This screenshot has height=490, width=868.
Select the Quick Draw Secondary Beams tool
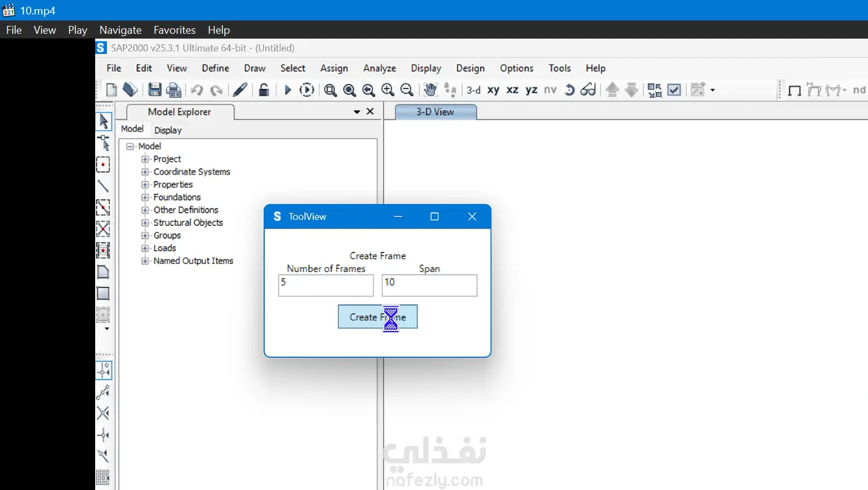pyautogui.click(x=104, y=250)
